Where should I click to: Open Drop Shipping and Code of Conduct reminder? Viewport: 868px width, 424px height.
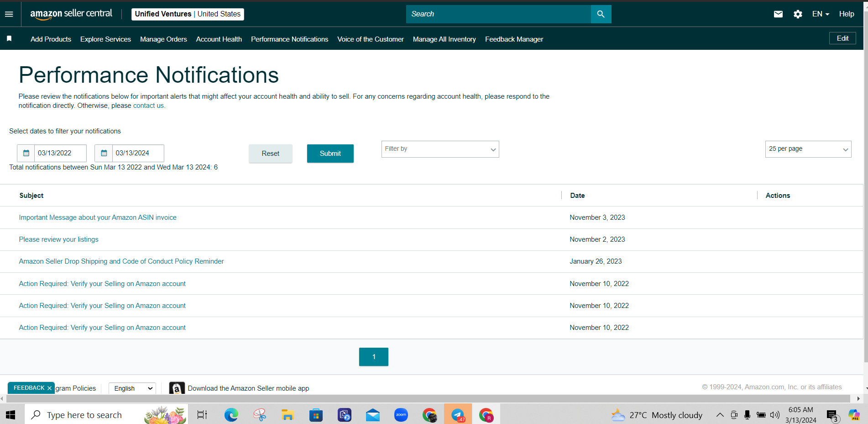(x=121, y=261)
